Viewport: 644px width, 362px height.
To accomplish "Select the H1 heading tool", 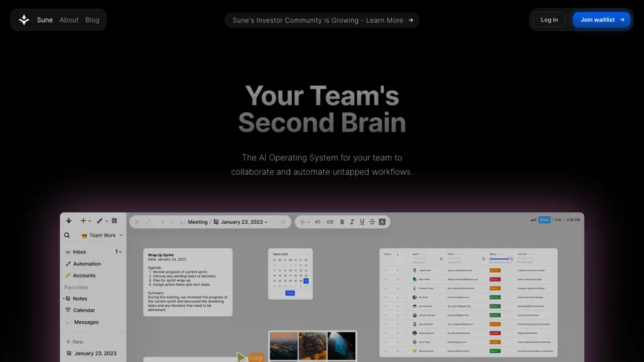I will [x=318, y=222].
